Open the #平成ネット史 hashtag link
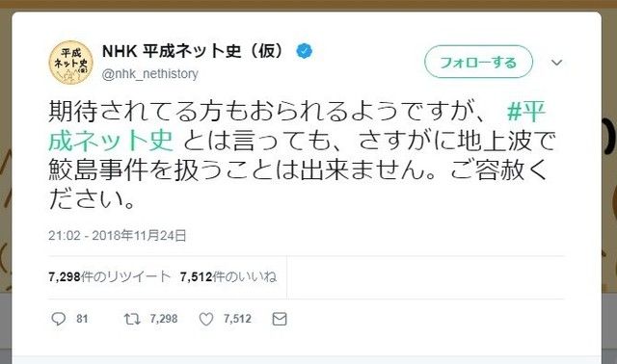 [x=525, y=112]
